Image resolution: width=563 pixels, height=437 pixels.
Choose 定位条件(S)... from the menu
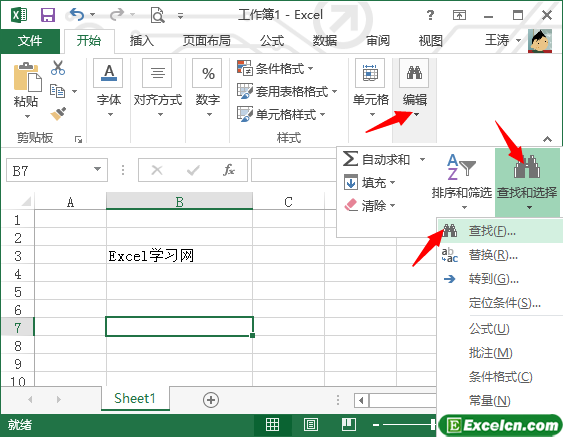pos(500,303)
